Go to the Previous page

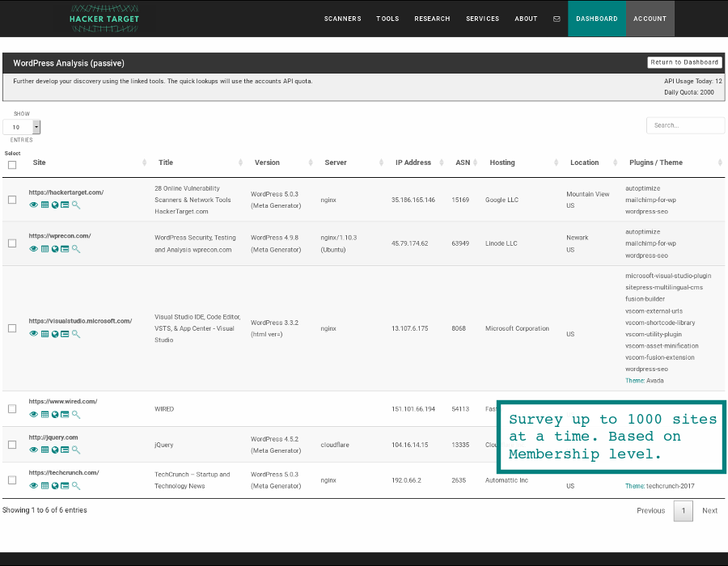click(x=650, y=510)
